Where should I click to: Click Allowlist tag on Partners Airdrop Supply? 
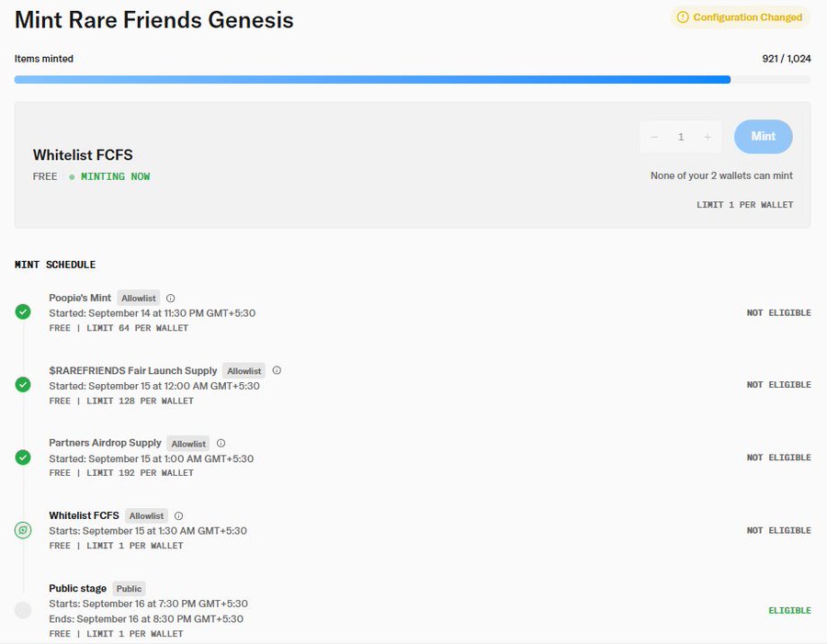(188, 444)
